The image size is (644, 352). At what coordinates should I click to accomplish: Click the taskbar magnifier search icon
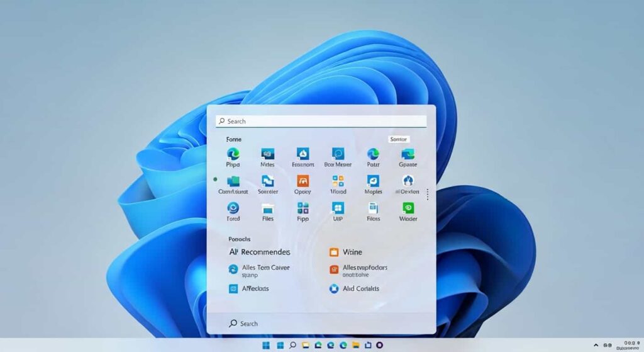[292, 345]
